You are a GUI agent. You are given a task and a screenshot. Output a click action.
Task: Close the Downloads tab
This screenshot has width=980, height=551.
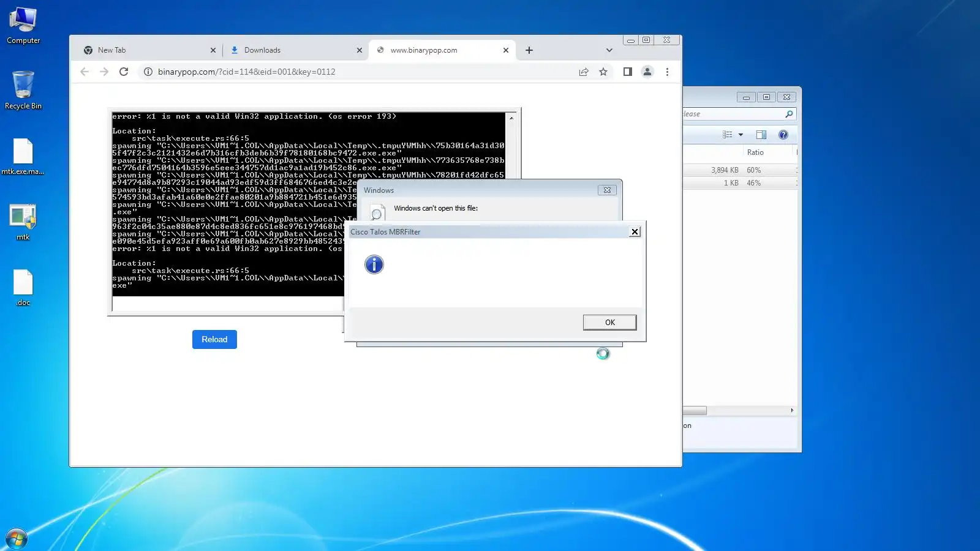[360, 50]
